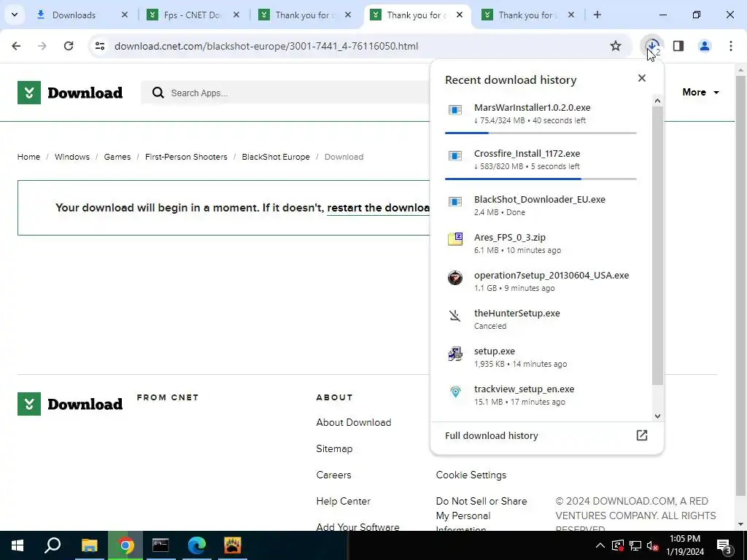Open the Windows Start button

click(x=18, y=545)
